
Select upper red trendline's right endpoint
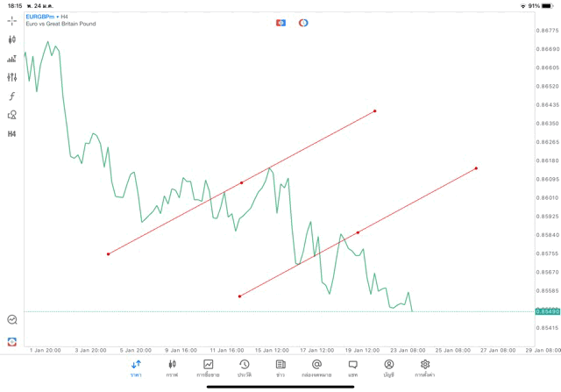(375, 110)
